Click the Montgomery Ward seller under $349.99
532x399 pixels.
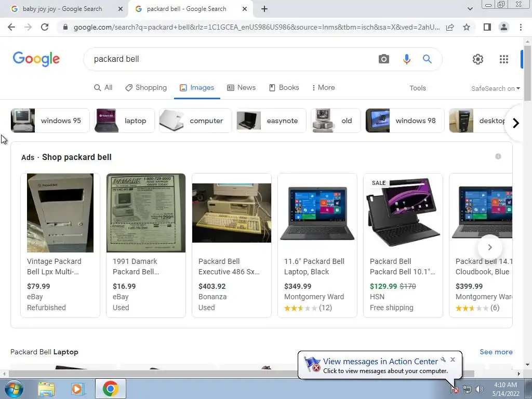point(314,297)
